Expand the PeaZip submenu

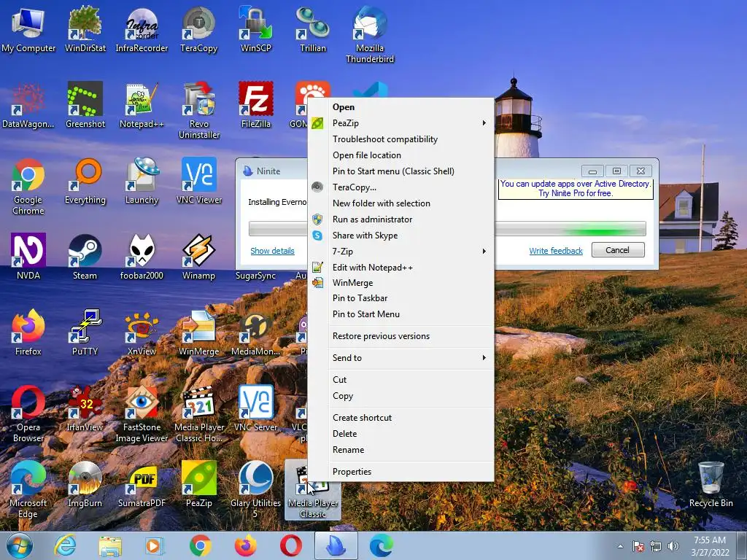pos(400,122)
